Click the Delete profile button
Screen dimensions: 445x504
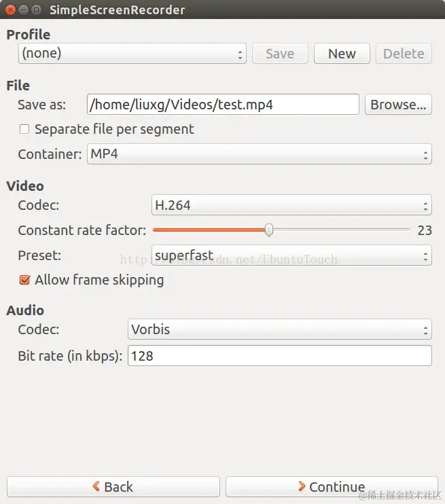click(x=404, y=54)
